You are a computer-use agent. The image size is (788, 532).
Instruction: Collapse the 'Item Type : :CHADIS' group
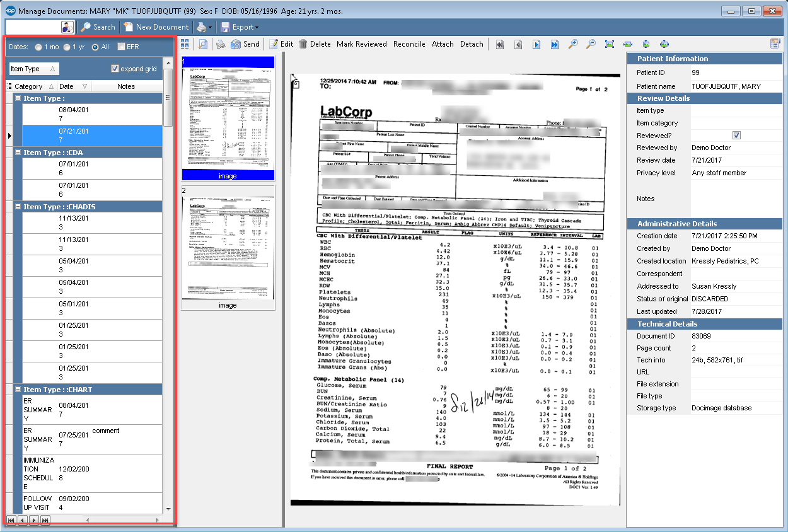click(18, 207)
